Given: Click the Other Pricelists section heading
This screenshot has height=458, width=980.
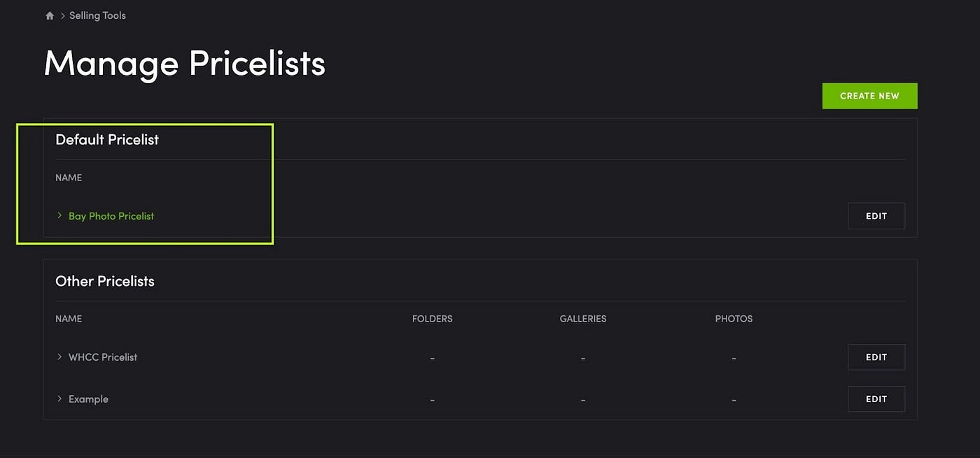Looking at the screenshot, I should [105, 281].
